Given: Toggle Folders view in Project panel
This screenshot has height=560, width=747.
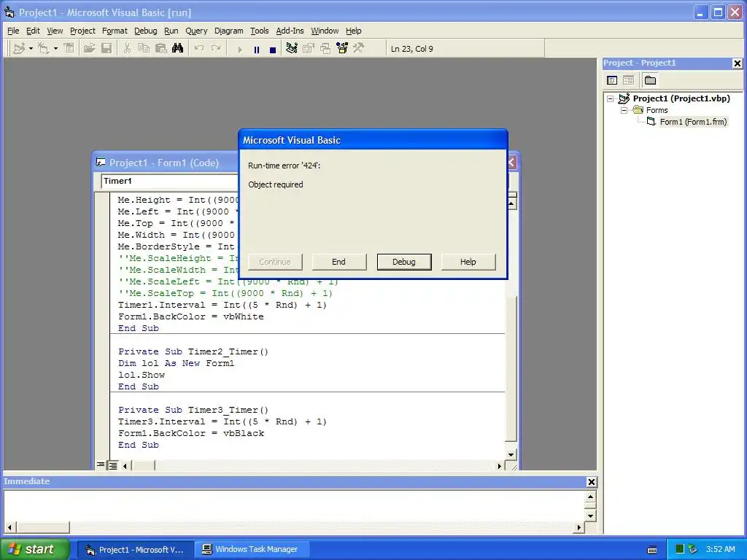Looking at the screenshot, I should point(650,80).
